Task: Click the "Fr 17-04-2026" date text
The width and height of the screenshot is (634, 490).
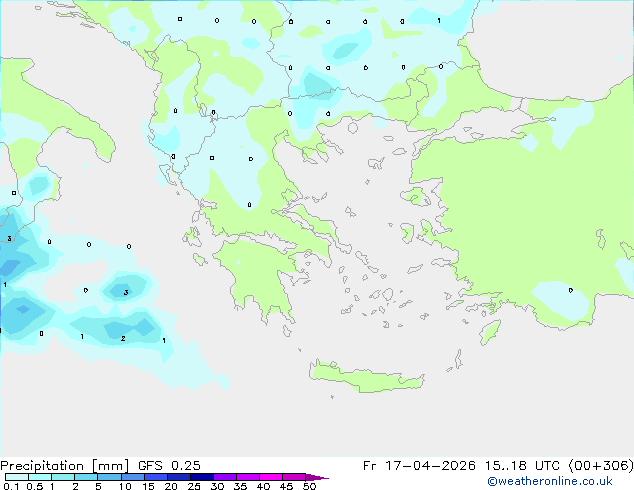Action: (419, 466)
